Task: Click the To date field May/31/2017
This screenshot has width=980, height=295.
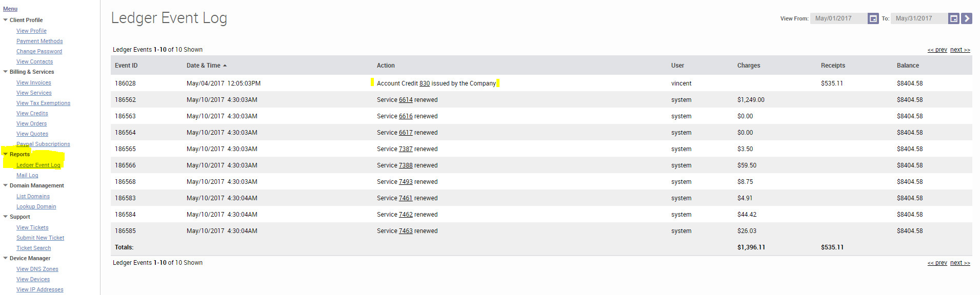Action: point(919,18)
